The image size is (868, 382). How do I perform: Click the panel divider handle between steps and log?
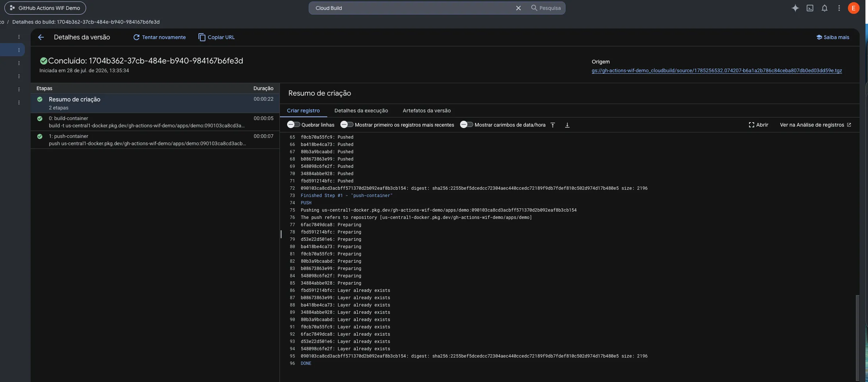pos(281,234)
